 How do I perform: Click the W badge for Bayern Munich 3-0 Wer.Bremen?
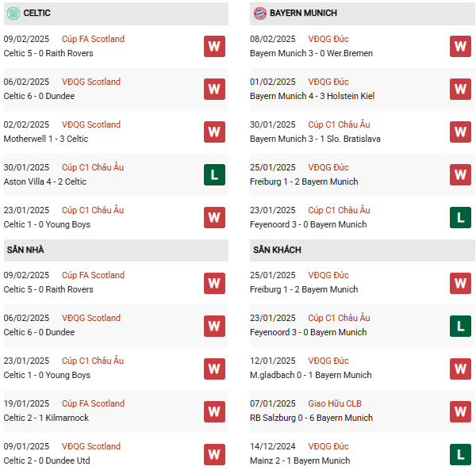click(x=460, y=46)
